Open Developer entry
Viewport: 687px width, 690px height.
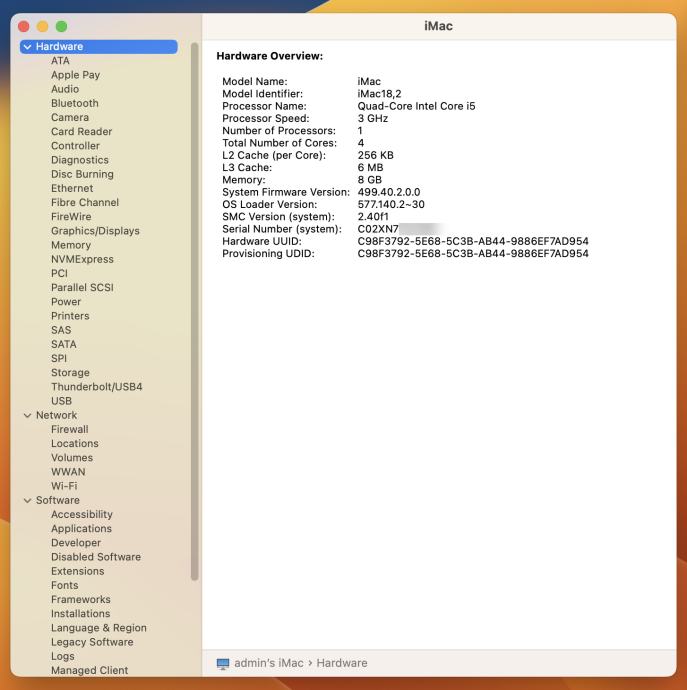pyautogui.click(x=76, y=543)
